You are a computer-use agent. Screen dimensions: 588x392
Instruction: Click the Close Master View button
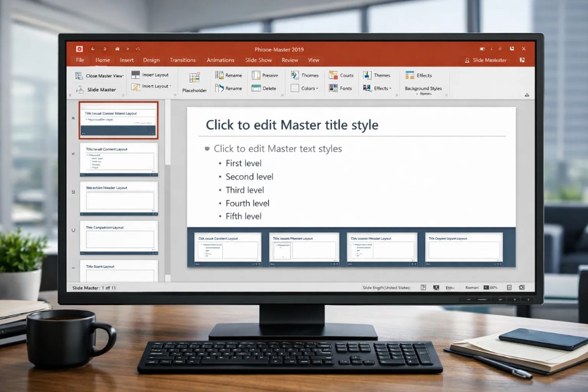click(x=100, y=75)
